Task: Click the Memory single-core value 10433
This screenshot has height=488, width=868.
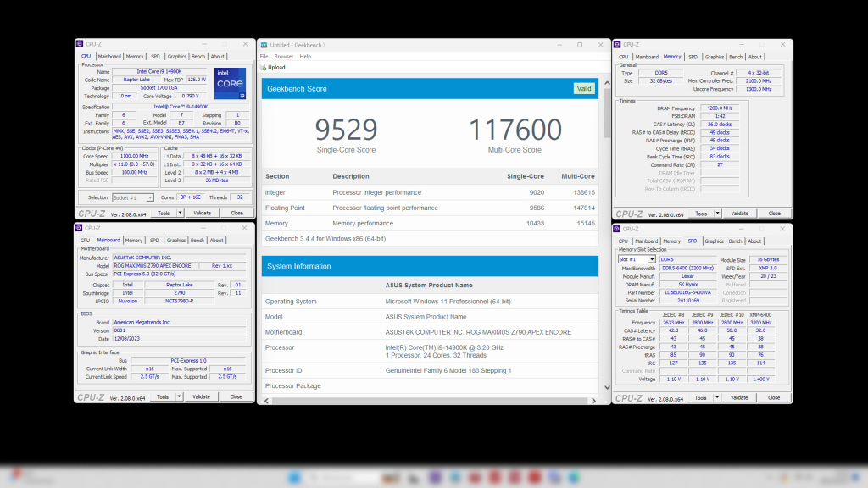Action: point(535,224)
